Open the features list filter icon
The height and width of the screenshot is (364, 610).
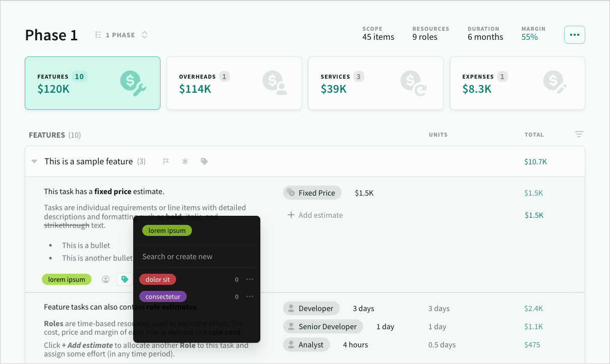click(579, 135)
